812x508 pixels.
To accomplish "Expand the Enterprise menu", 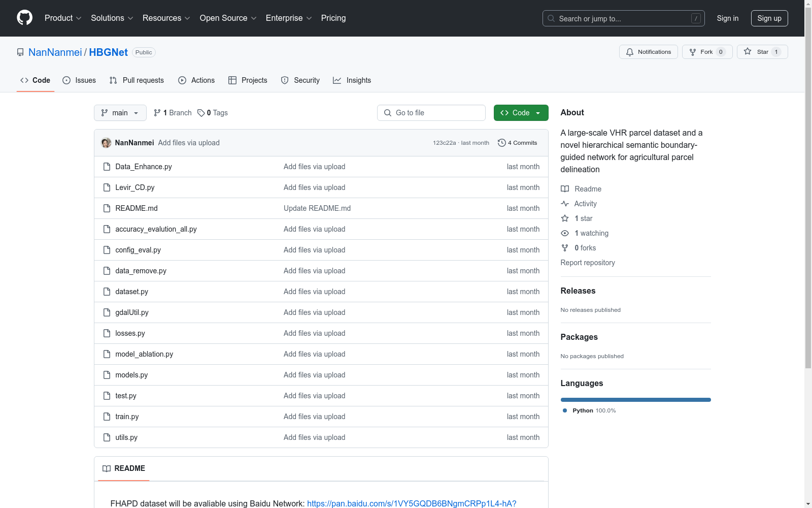I will 289,18.
